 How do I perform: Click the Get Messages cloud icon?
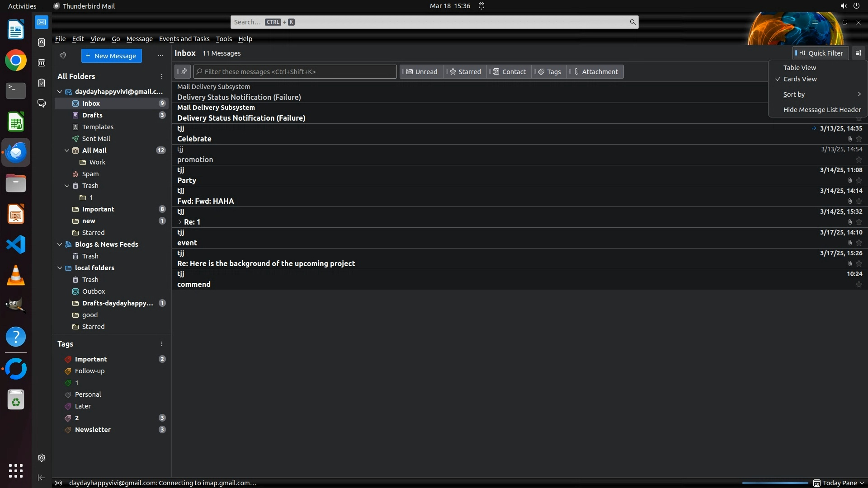click(63, 56)
